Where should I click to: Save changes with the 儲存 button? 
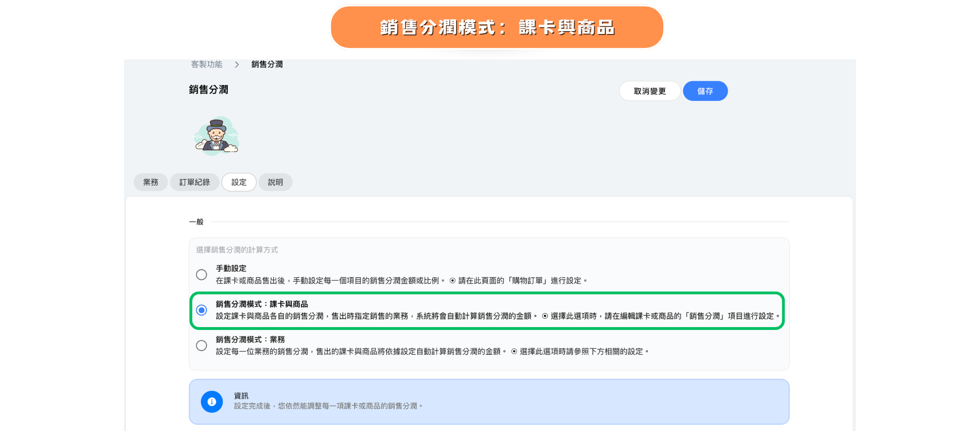pos(705,91)
